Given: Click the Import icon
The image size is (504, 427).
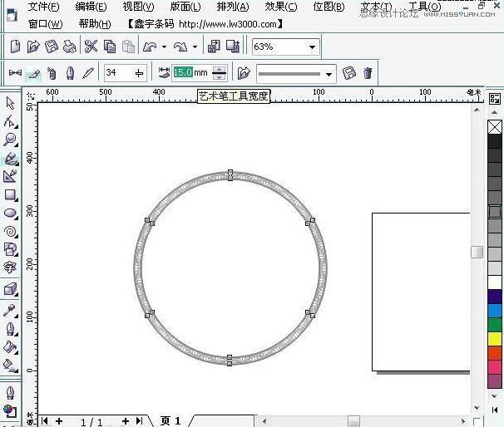Looking at the screenshot, I should pos(214,47).
